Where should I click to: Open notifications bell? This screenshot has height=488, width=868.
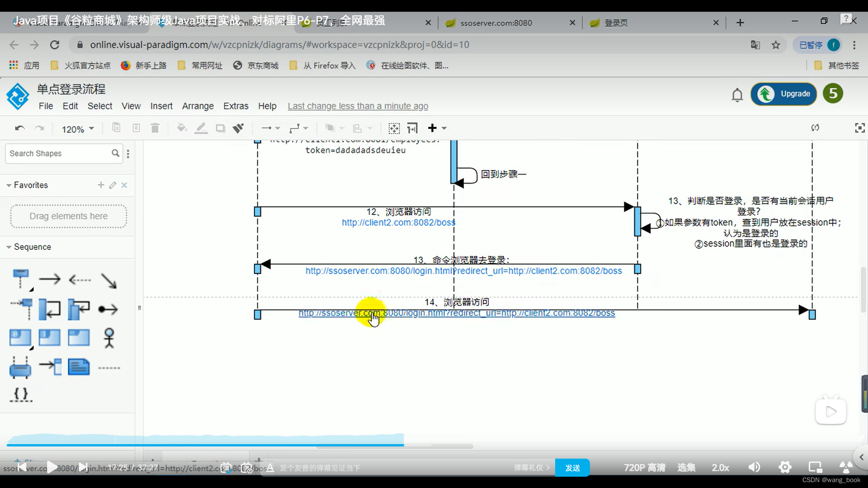737,95
